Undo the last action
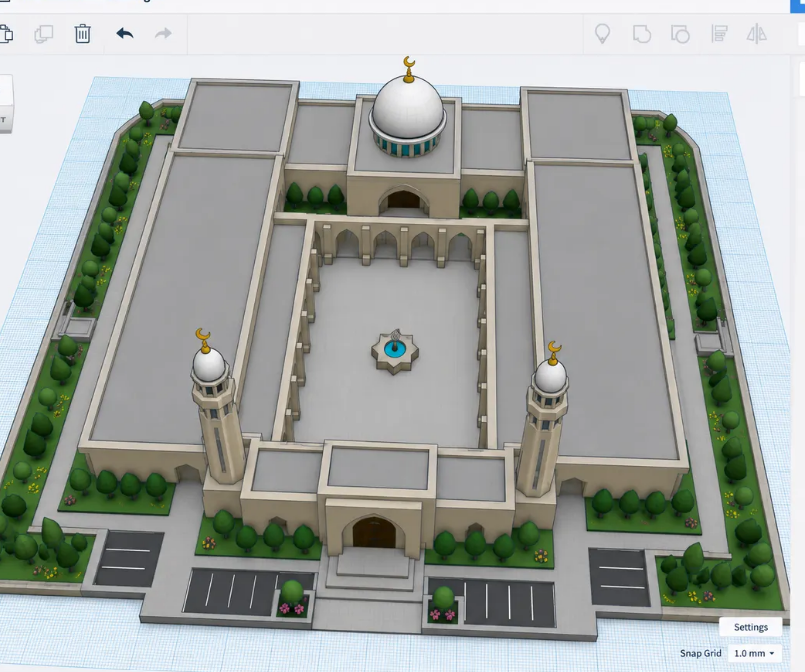Screen dimensions: 805x672 (x=125, y=34)
